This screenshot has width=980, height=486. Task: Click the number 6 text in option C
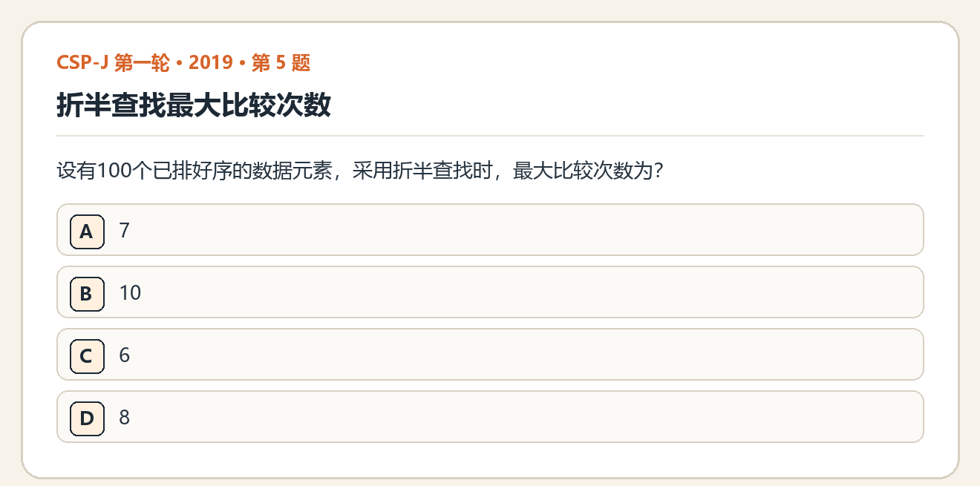pyautogui.click(x=125, y=355)
